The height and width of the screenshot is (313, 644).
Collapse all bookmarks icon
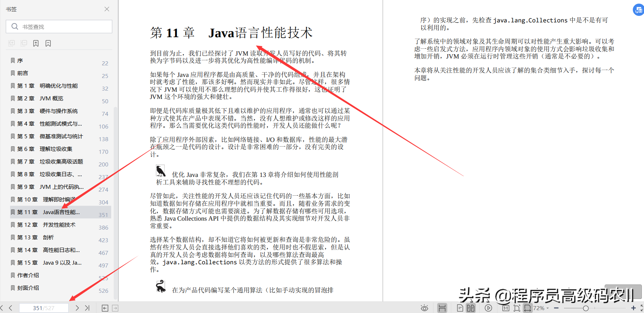[24, 43]
